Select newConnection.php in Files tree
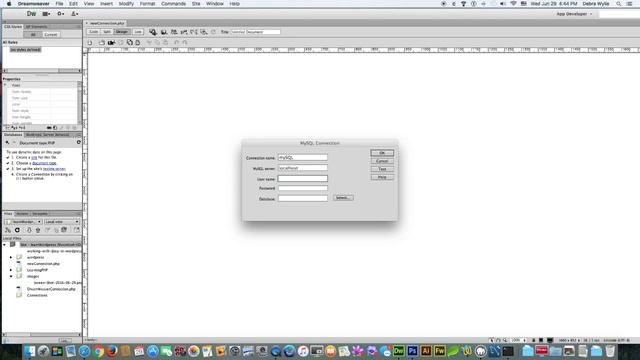The width and height of the screenshot is (640, 360). pos(43,264)
